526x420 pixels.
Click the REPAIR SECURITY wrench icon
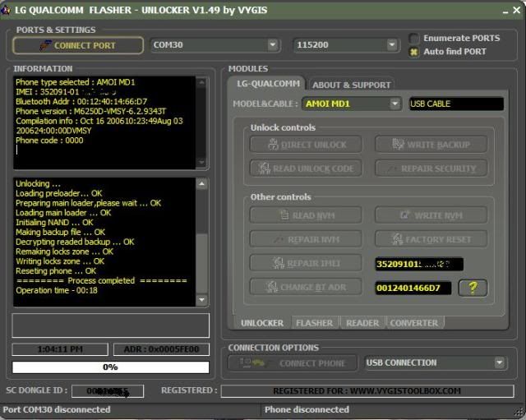click(391, 168)
